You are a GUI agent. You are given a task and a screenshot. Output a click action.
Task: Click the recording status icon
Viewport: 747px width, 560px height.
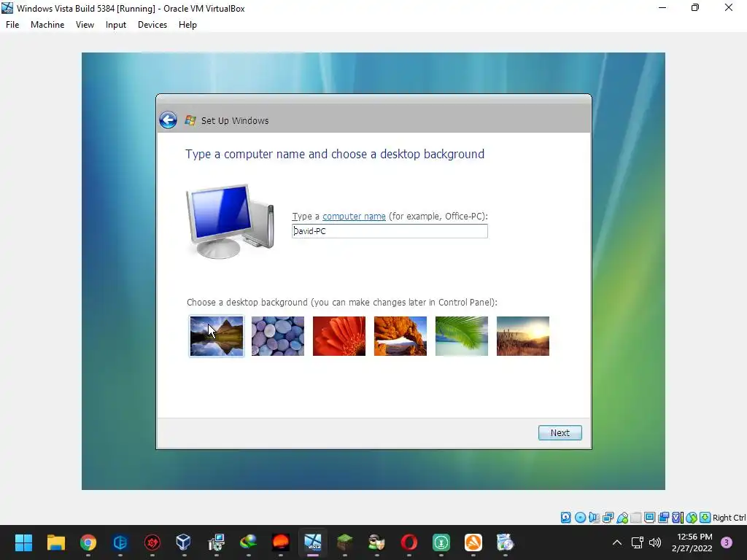(663, 517)
